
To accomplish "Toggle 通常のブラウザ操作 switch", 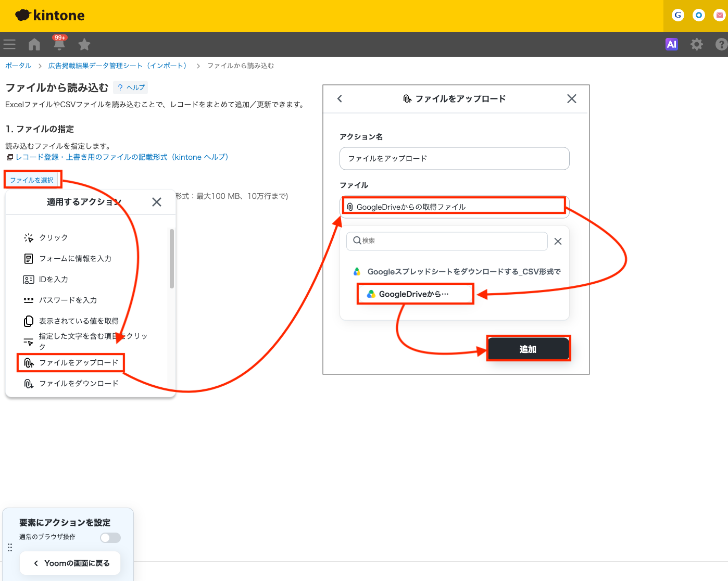I will [110, 538].
